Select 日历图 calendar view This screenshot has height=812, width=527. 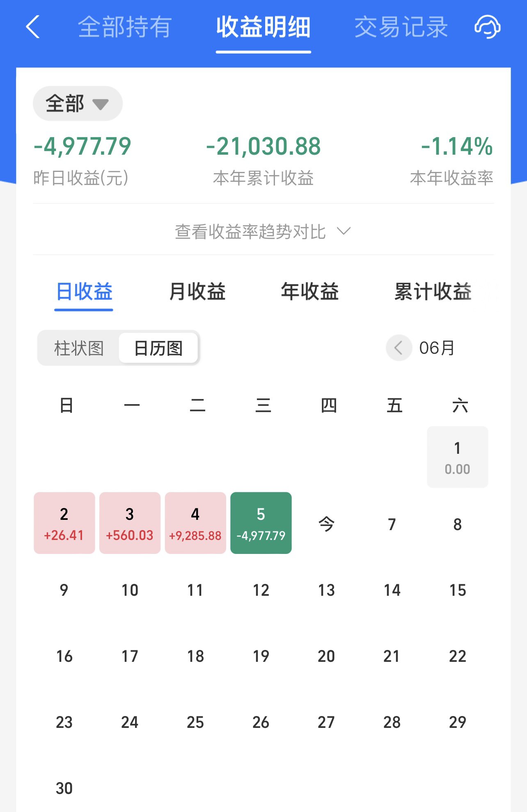tap(158, 348)
